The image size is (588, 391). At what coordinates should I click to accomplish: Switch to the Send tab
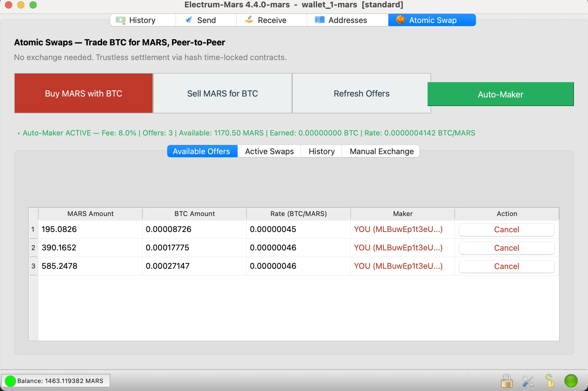(206, 20)
